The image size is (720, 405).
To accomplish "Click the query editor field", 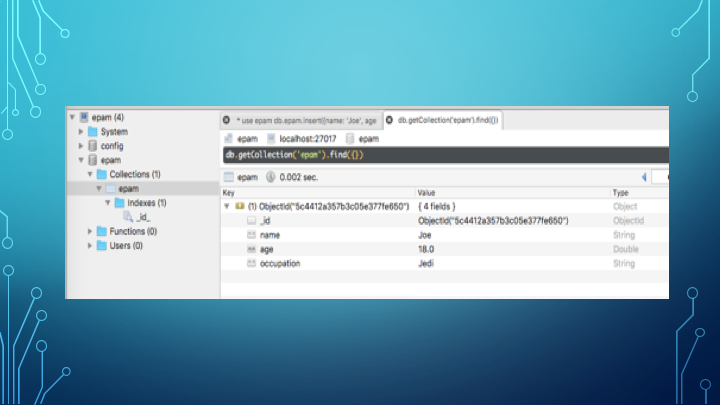I will (445, 155).
